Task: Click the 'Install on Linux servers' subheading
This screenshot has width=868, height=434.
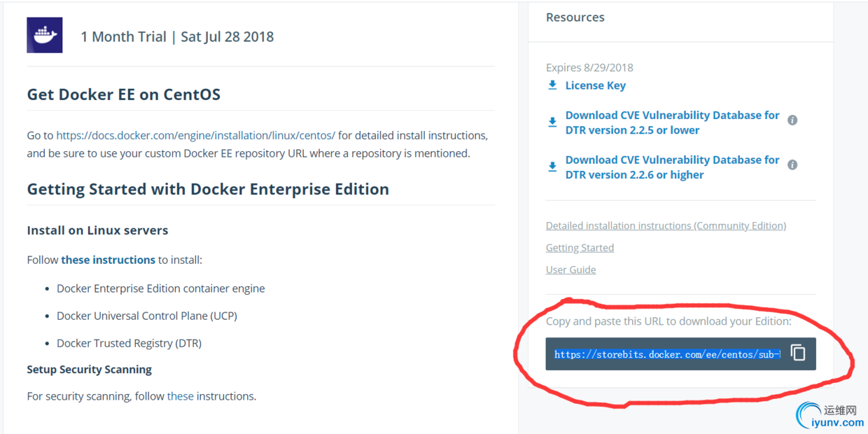Action: coord(97,230)
